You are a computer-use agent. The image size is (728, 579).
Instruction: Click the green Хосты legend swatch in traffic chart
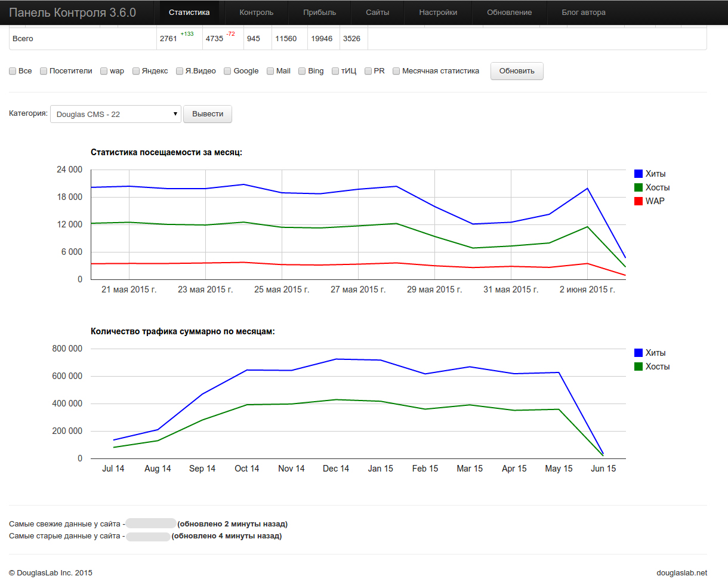638,367
